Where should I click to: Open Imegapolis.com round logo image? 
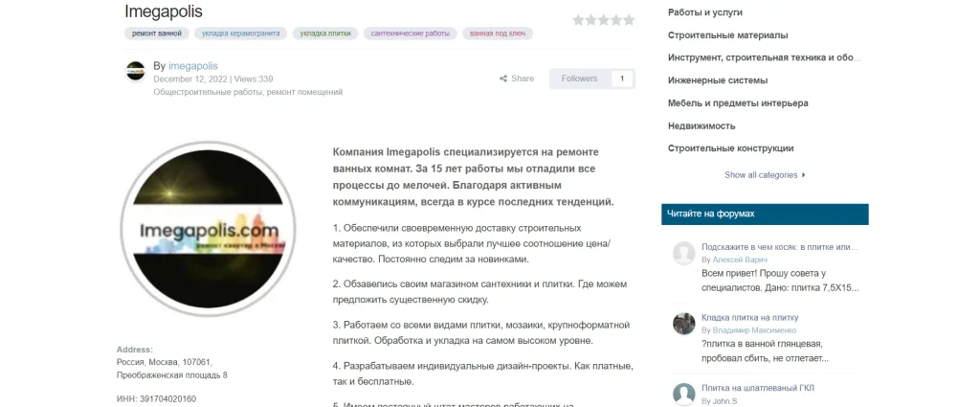tap(208, 229)
